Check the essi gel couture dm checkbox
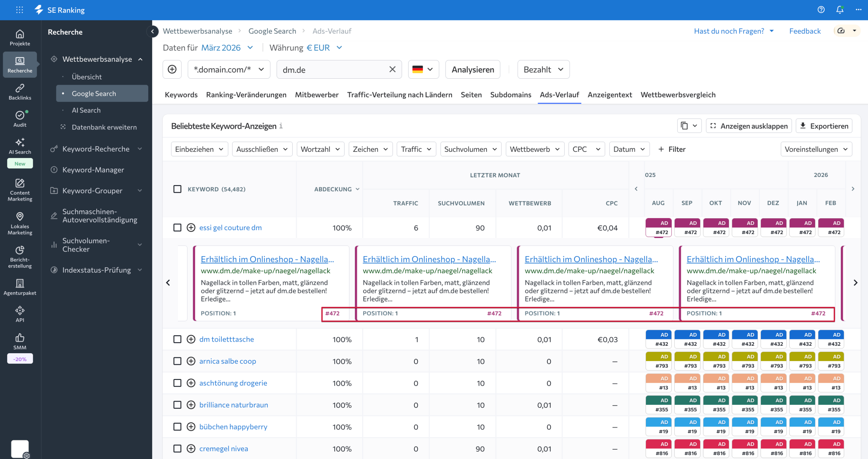This screenshot has height=459, width=868. (177, 227)
